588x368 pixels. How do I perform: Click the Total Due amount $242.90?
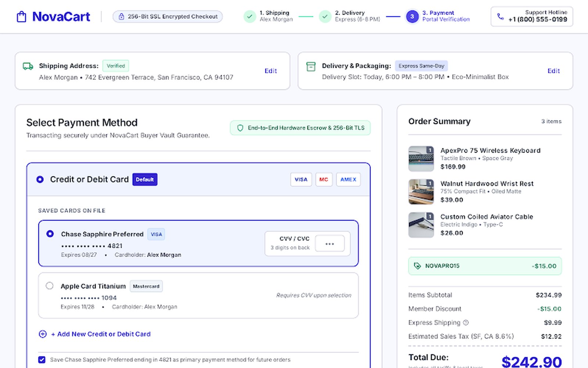[531, 362]
